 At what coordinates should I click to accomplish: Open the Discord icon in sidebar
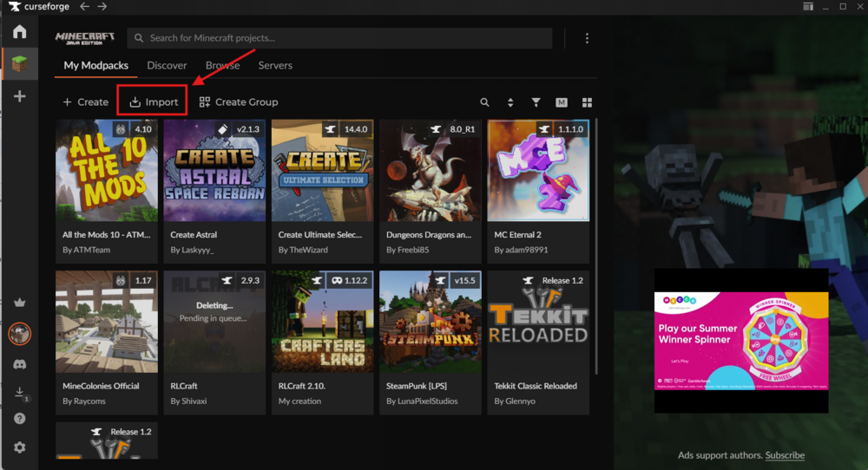point(19,364)
